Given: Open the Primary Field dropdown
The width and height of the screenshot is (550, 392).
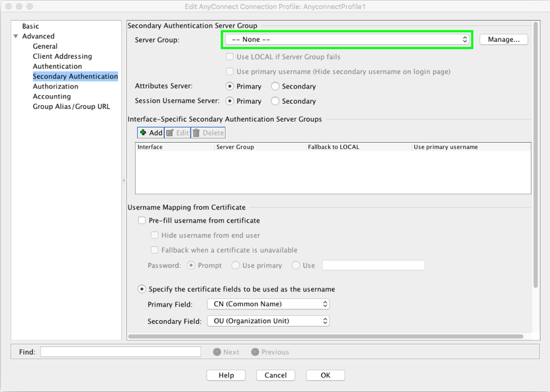Looking at the screenshot, I should 267,304.
